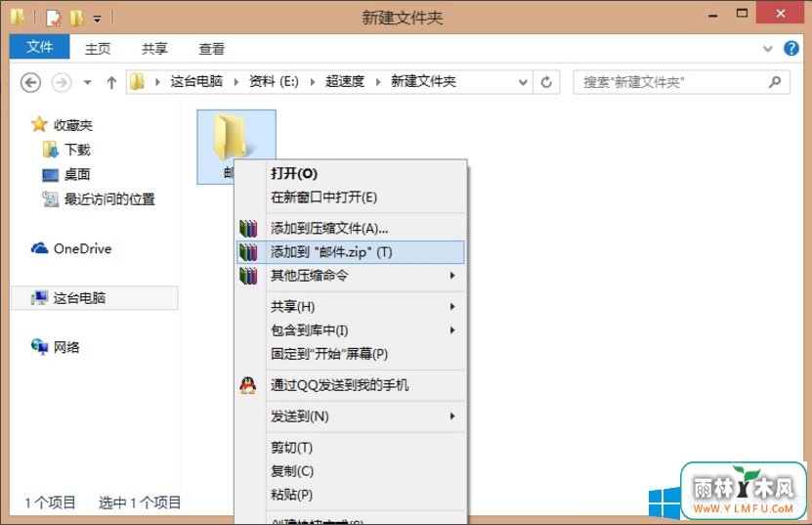Select 这台电脑 in the address path

pos(196,81)
